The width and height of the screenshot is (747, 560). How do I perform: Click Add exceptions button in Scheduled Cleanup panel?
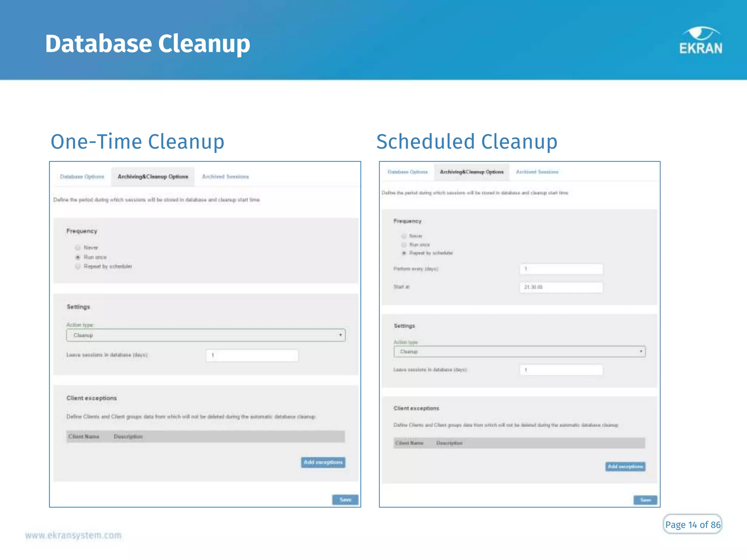[x=625, y=467]
